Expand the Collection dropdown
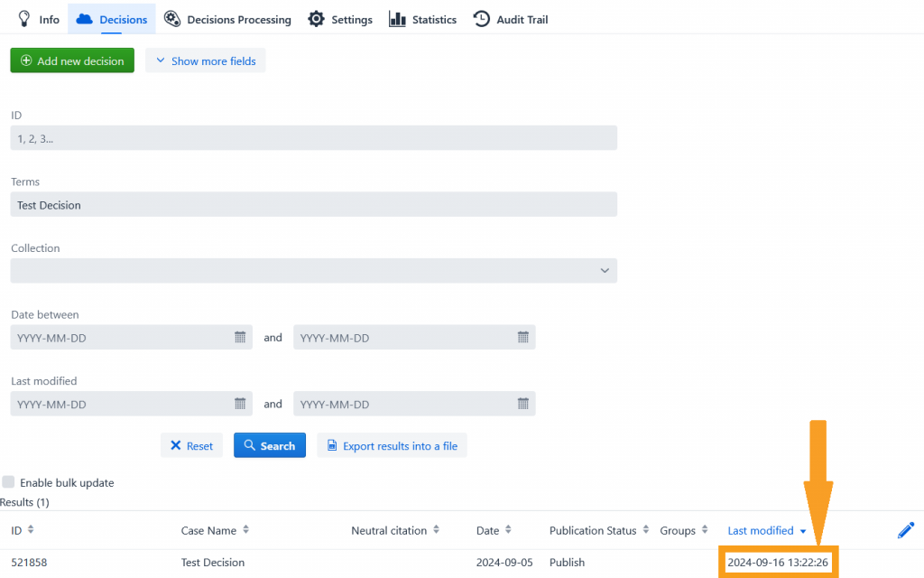 pos(313,271)
